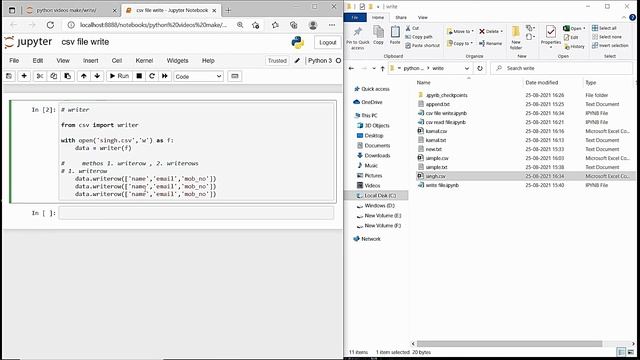Open browser settings ellipsis menu
The image size is (640, 360).
(x=332, y=25)
